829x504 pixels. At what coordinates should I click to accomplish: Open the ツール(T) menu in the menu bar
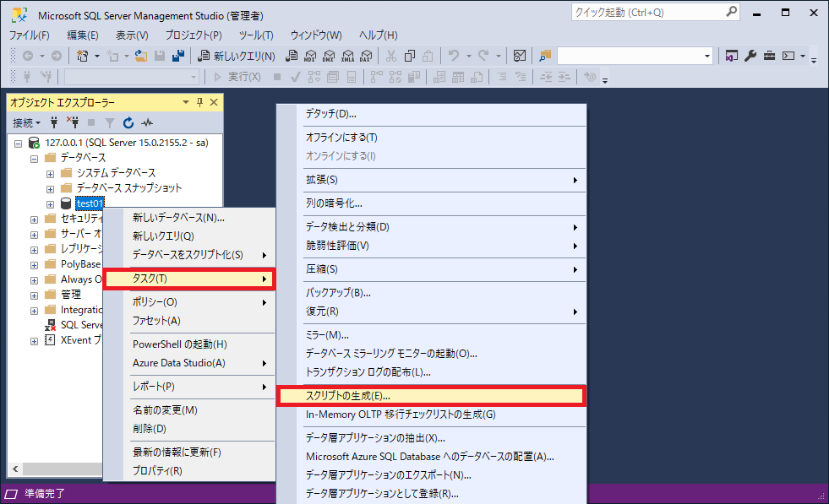coord(256,35)
